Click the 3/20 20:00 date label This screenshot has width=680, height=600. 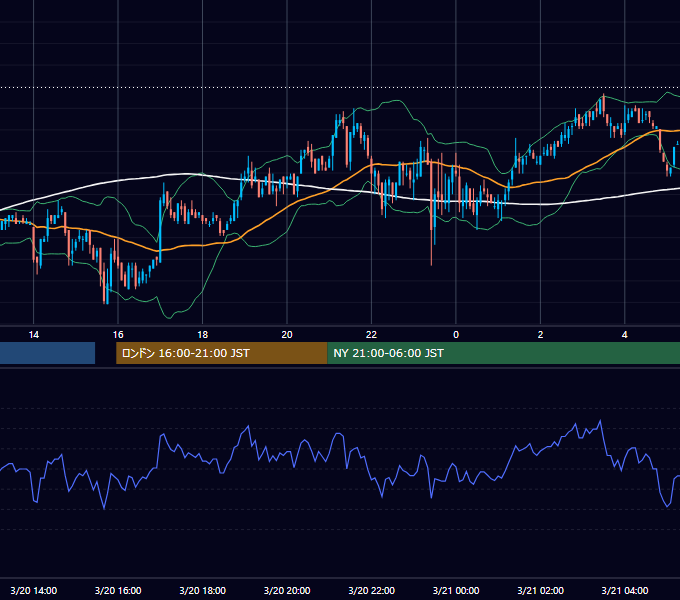pyautogui.click(x=287, y=590)
